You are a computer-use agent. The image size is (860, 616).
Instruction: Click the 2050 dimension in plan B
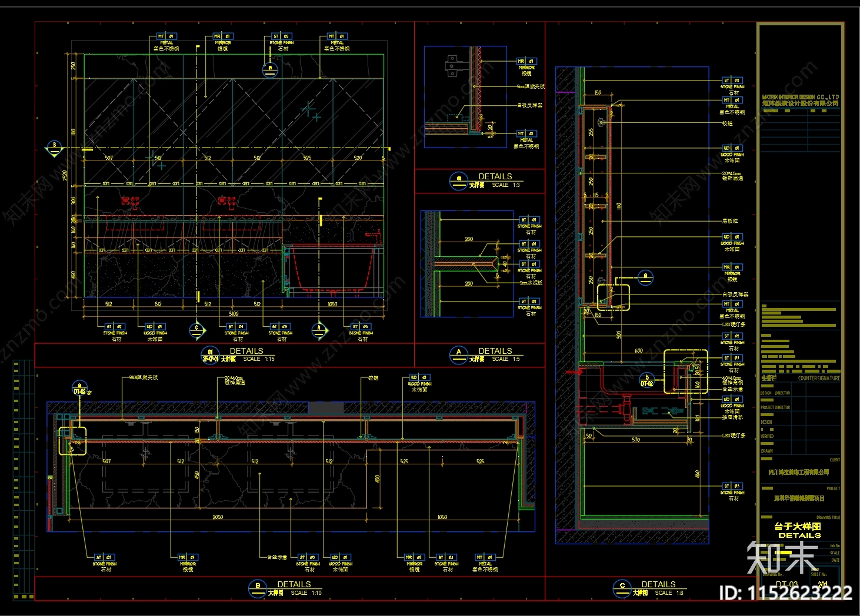click(x=218, y=517)
